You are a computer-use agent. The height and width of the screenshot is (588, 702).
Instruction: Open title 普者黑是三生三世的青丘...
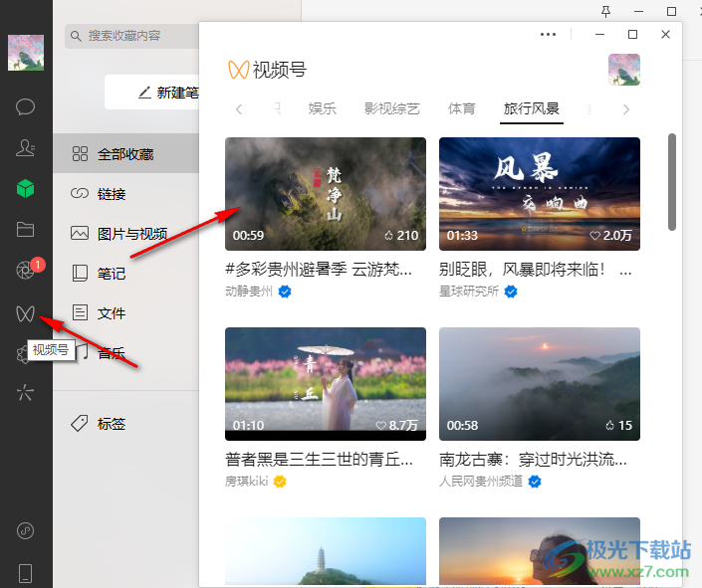click(x=320, y=459)
